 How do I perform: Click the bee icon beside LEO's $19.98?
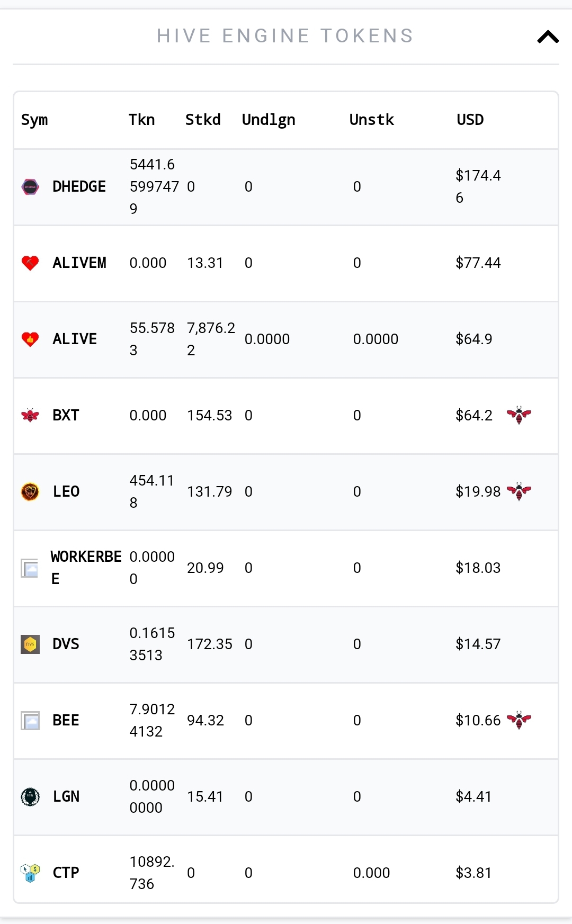coord(519,491)
